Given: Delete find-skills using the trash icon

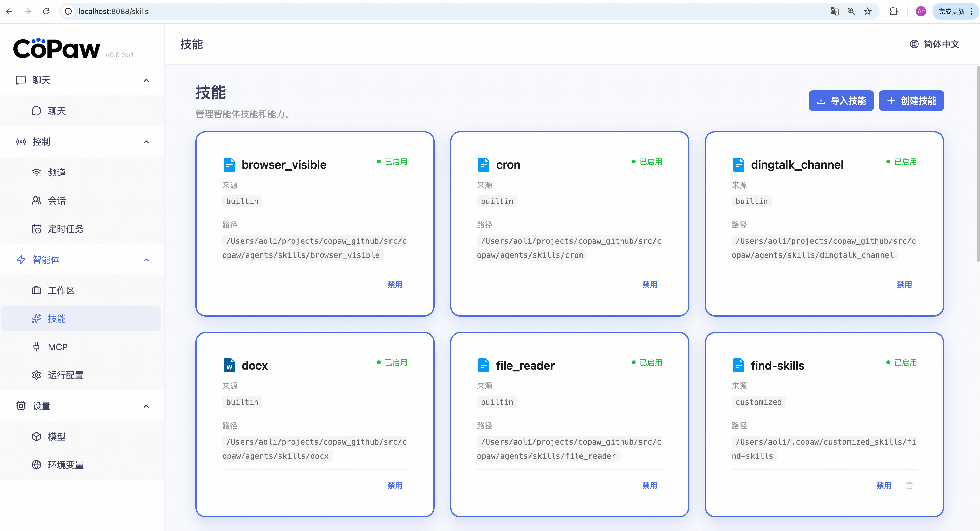Looking at the screenshot, I should point(909,485).
